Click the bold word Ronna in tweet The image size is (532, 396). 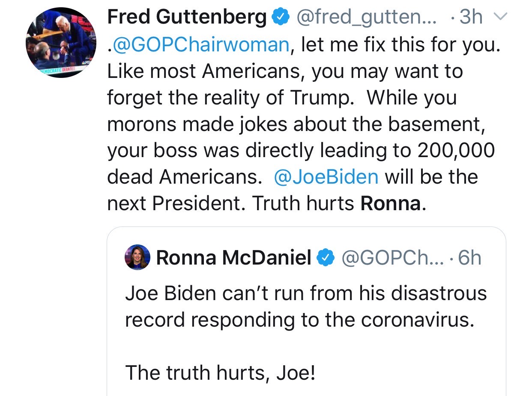click(391, 204)
